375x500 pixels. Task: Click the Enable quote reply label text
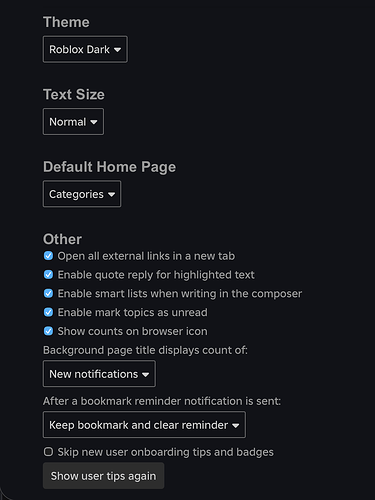156,275
